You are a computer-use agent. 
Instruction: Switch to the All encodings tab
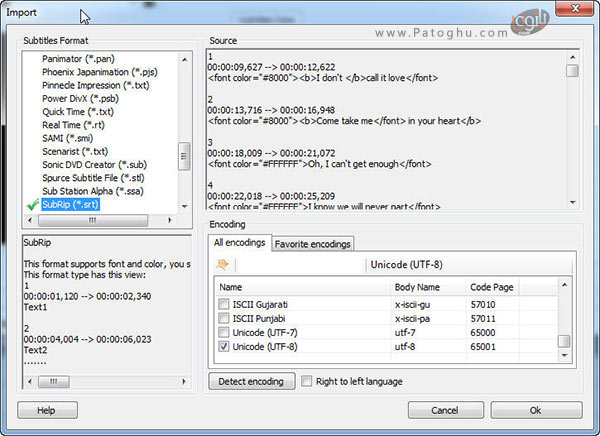pos(240,243)
